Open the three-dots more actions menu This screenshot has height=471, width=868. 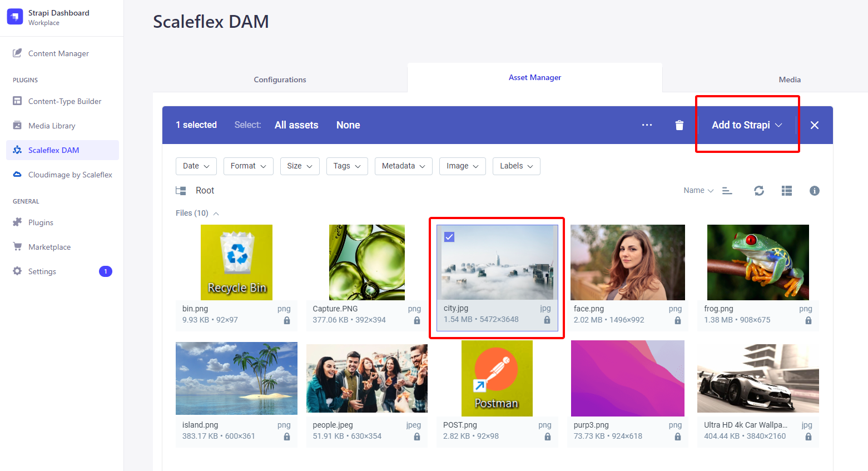coord(647,125)
